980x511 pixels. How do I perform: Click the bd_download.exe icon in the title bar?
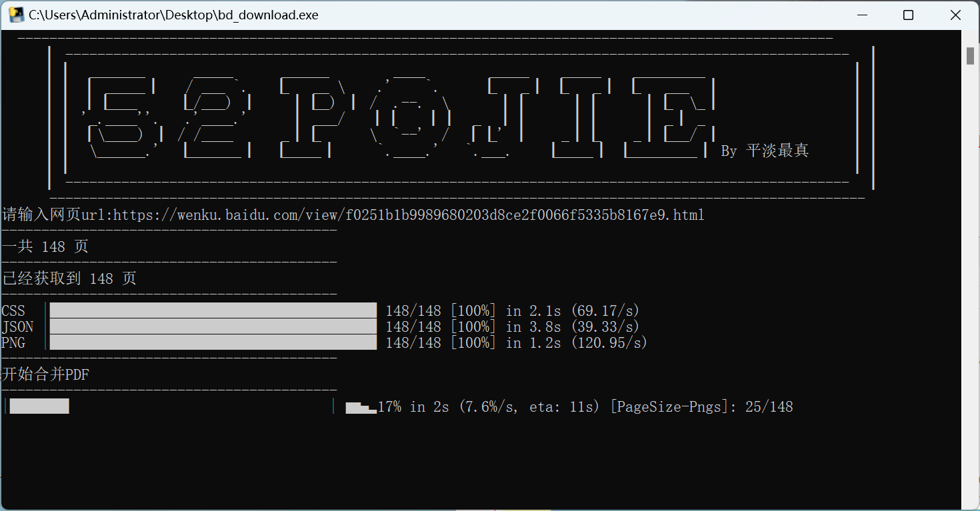16,15
